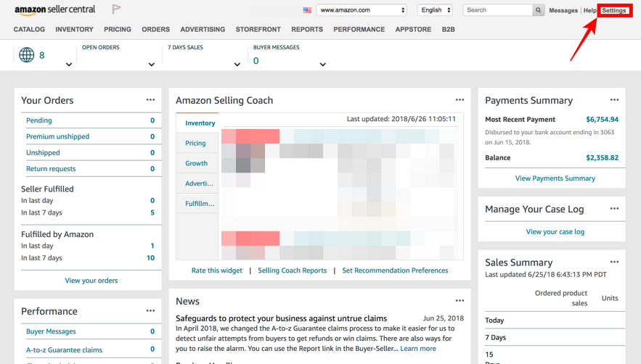Open the Reports menu
This screenshot has width=641, height=364.
307,30
